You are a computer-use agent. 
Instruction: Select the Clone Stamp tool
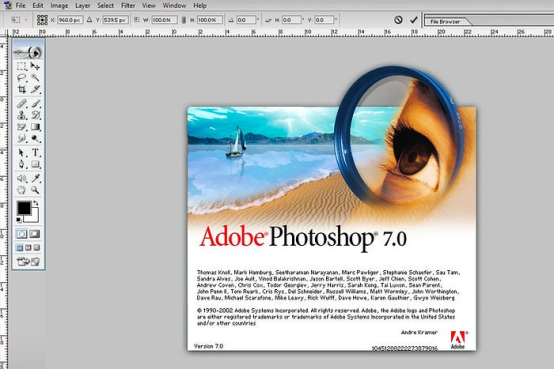click(22, 115)
